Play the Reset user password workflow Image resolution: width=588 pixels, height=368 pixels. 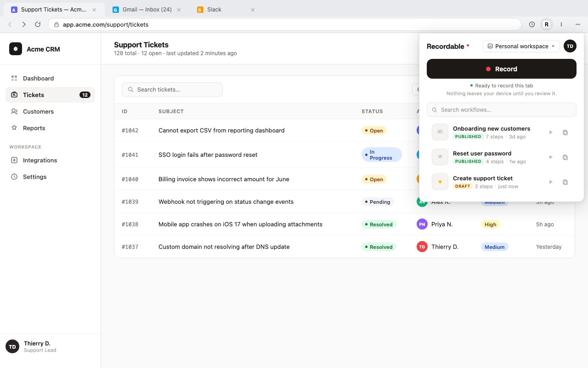point(551,157)
